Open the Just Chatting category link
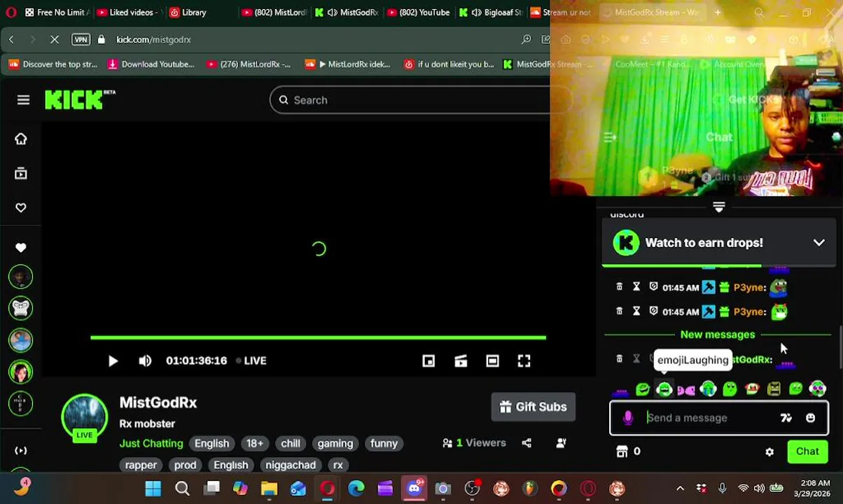843x504 pixels. point(151,443)
